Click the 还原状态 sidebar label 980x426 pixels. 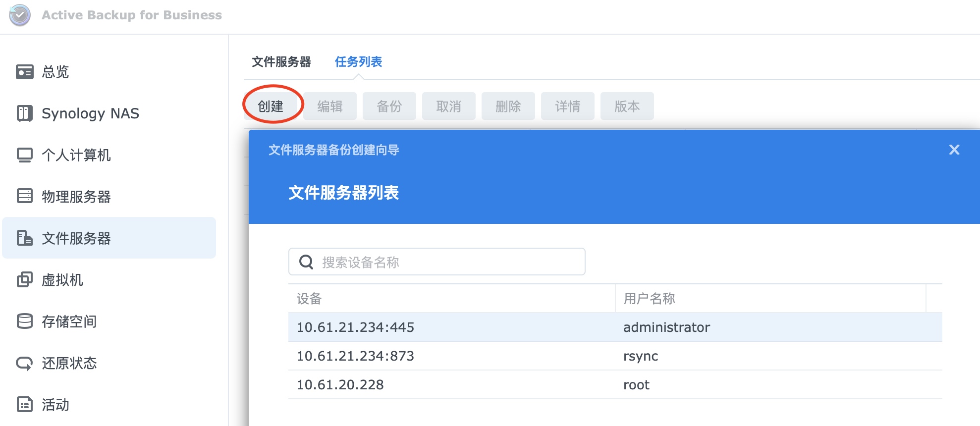[x=69, y=363]
